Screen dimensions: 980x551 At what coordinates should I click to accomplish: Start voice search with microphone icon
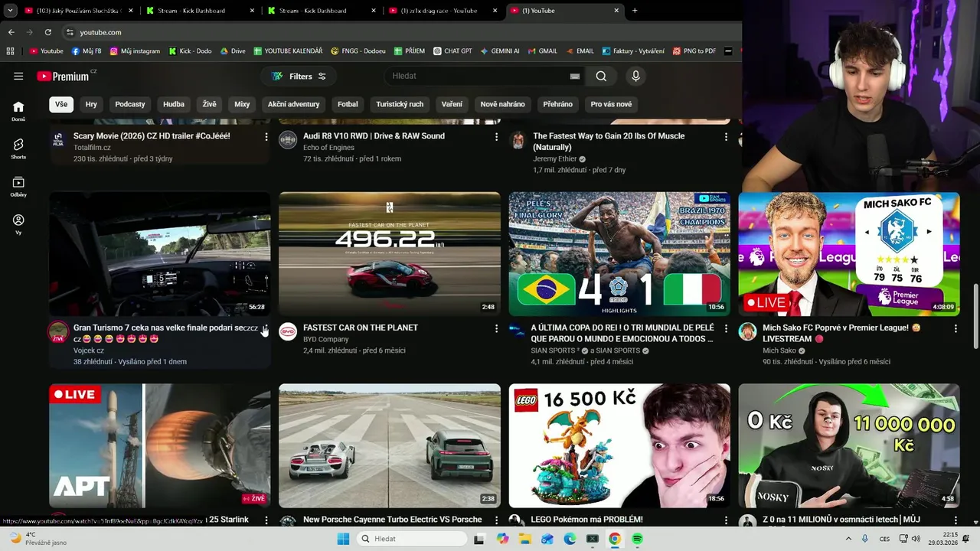click(635, 76)
